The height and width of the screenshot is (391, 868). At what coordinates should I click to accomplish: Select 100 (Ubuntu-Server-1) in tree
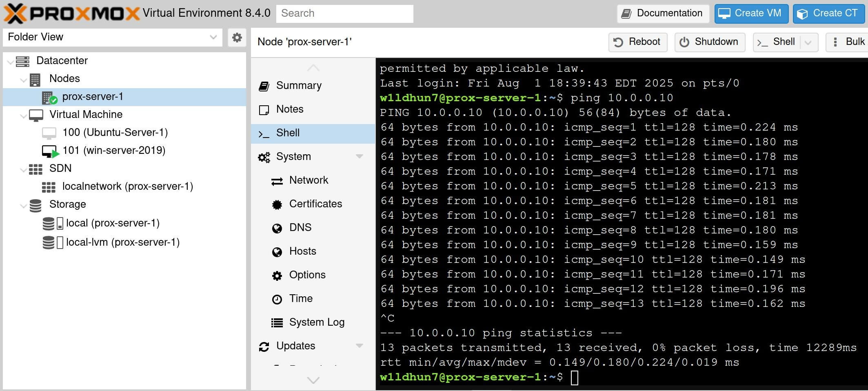click(124, 133)
